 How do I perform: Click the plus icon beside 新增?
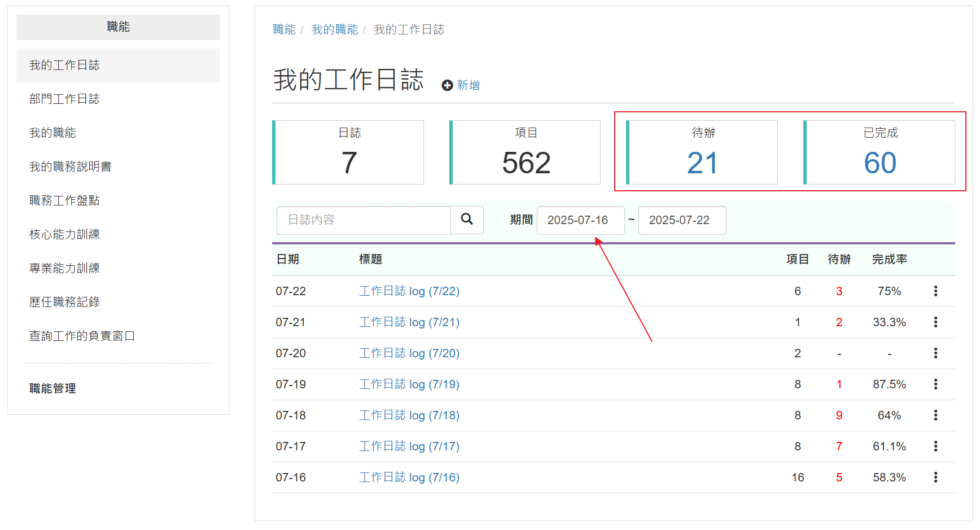coord(447,85)
